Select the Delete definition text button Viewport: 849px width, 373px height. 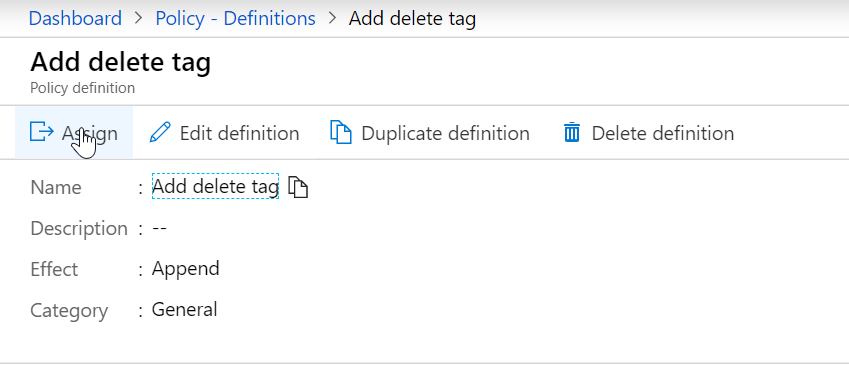663,133
